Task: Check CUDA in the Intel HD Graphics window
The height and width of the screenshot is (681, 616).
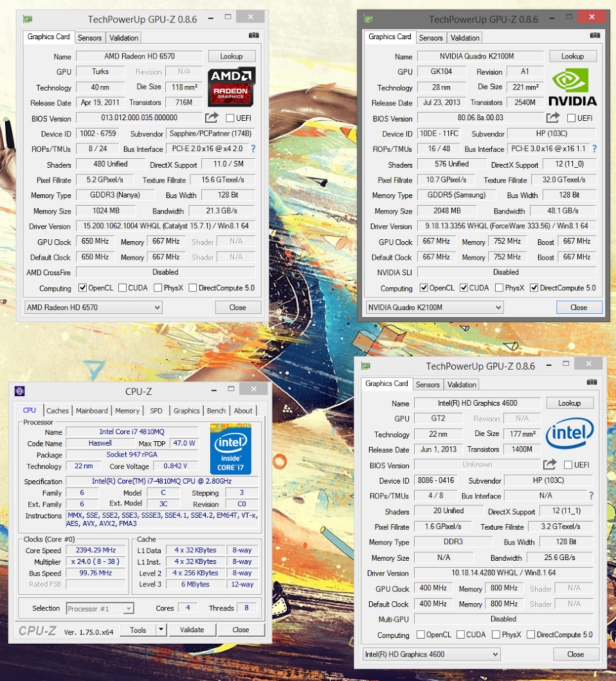Action: click(x=460, y=635)
